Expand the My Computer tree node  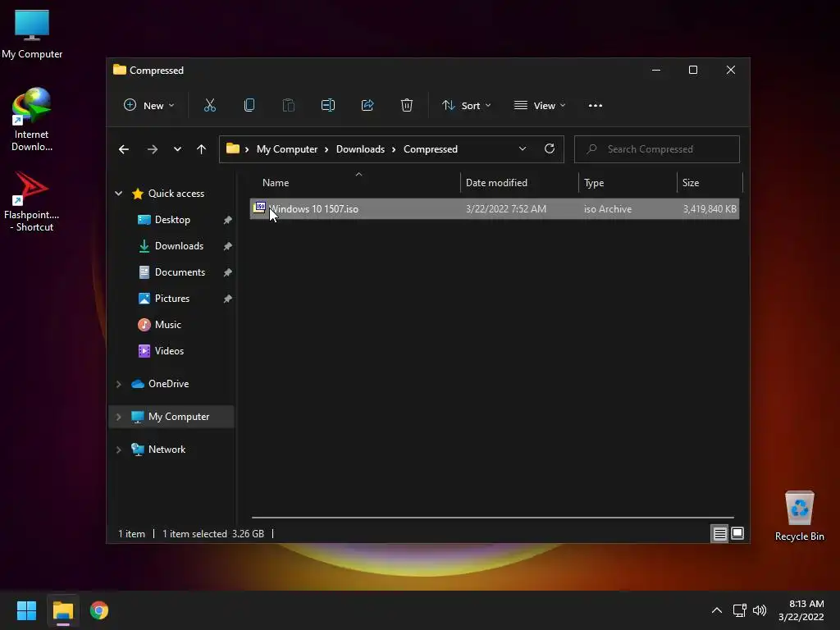[118, 417]
